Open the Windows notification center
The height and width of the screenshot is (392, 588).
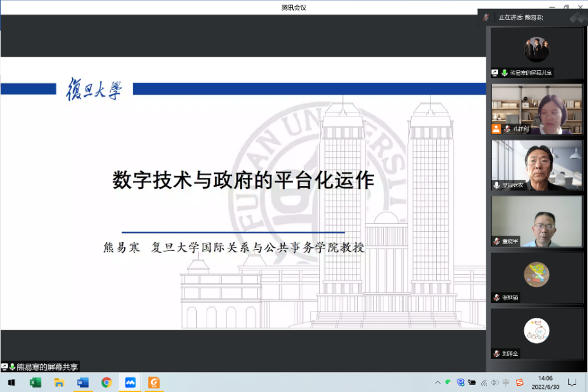[572, 382]
